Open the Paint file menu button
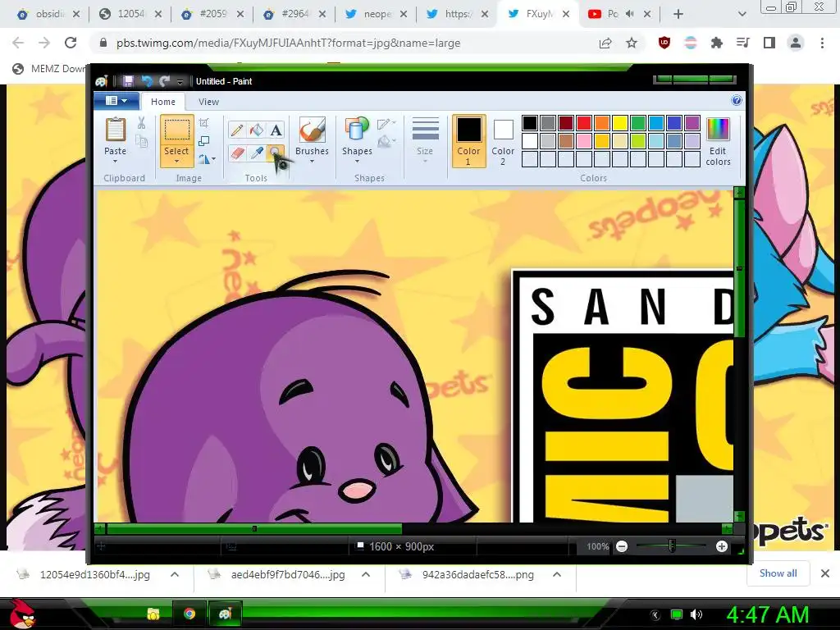 point(116,101)
